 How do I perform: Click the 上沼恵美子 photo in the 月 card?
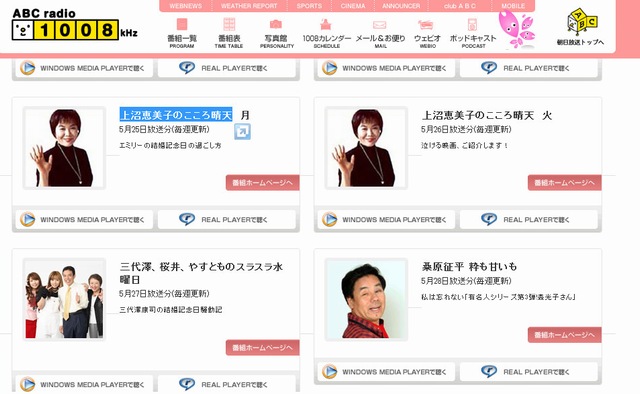click(64, 148)
